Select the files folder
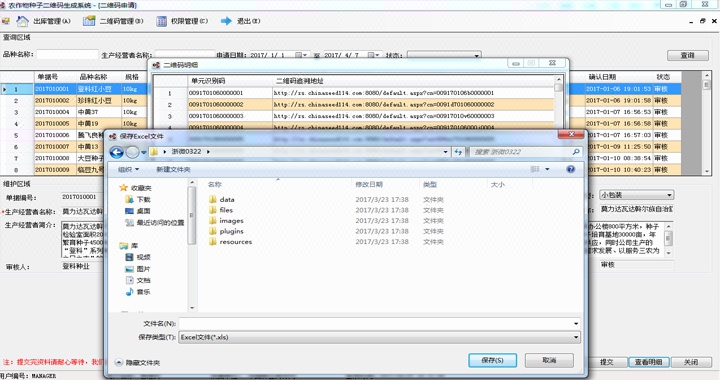 (226, 210)
